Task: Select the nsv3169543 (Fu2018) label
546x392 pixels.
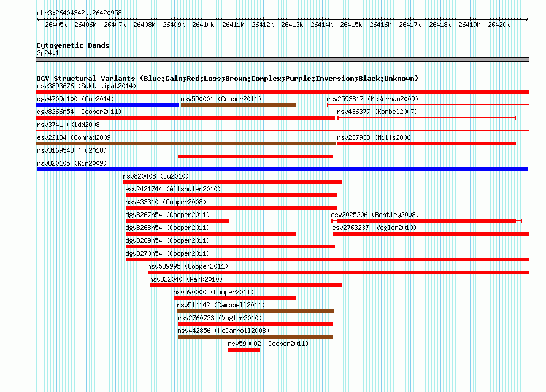Action: coord(72,150)
